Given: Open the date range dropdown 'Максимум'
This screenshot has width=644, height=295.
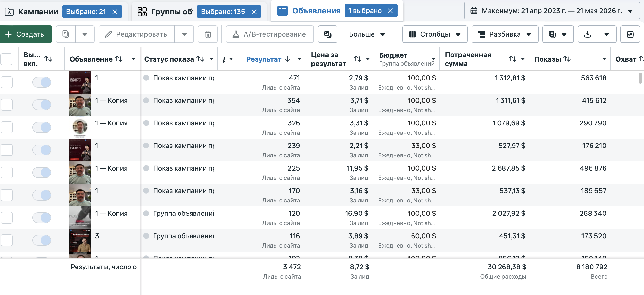Looking at the screenshot, I should (x=552, y=11).
